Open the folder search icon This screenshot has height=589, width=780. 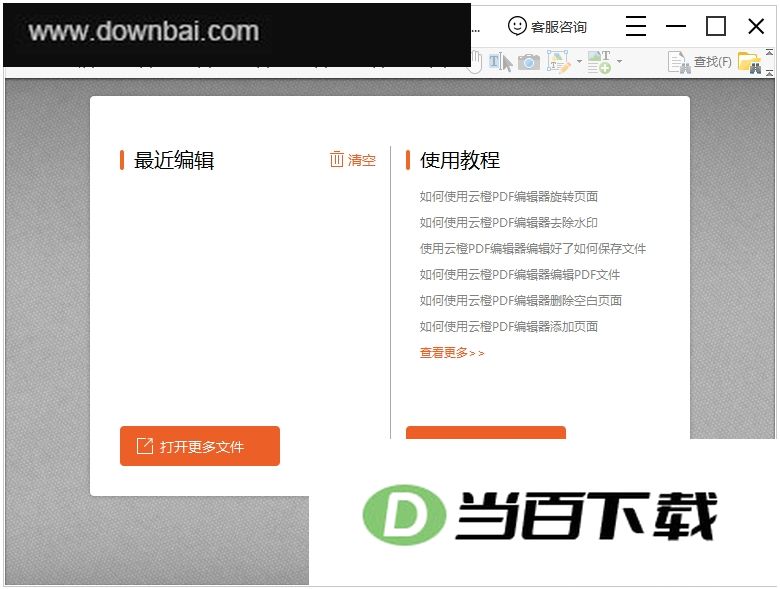[750, 62]
